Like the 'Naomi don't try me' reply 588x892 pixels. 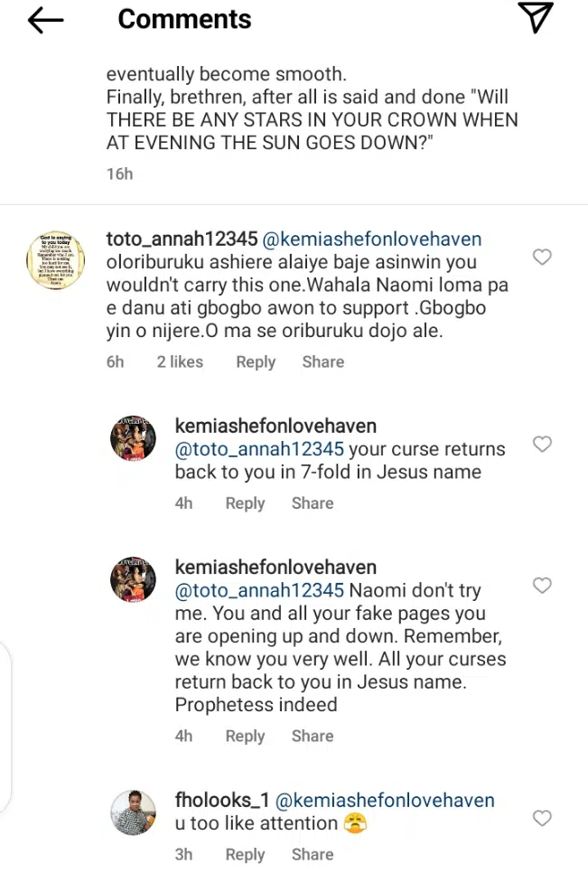[x=542, y=586]
